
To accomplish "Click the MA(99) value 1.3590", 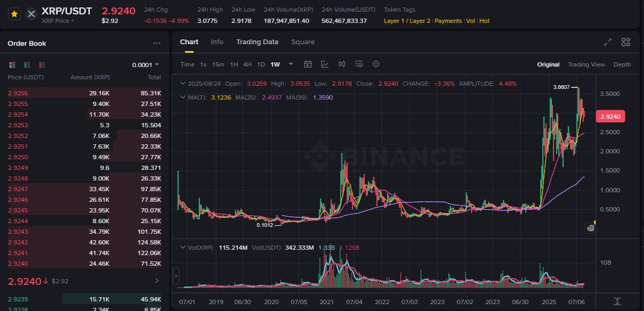I will pyautogui.click(x=323, y=97).
